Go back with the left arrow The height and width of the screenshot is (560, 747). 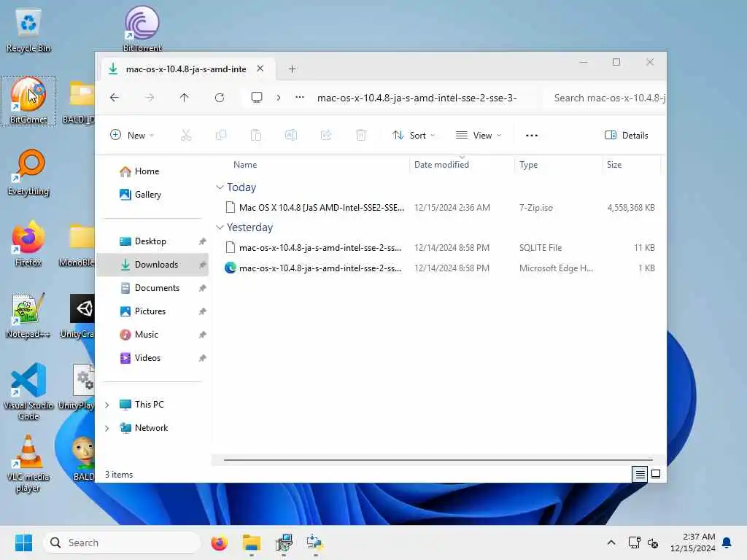pos(115,98)
